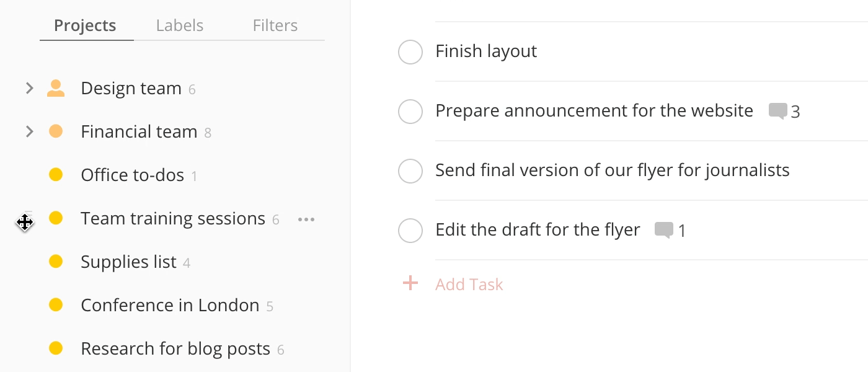The width and height of the screenshot is (868, 372).
Task: Tick the Edit the draft for the flyer checkbox
Action: click(x=410, y=231)
